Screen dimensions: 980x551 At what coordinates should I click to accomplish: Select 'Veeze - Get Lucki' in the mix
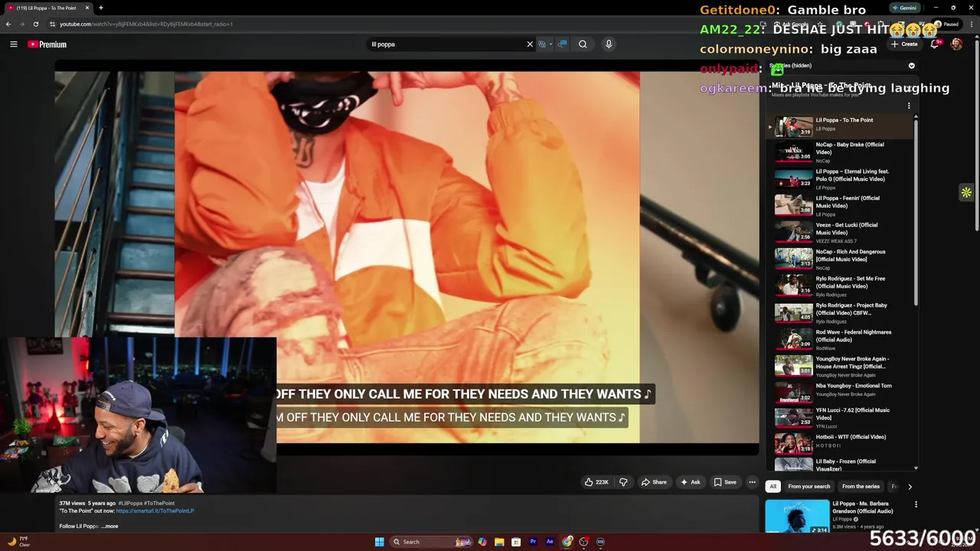click(x=838, y=233)
